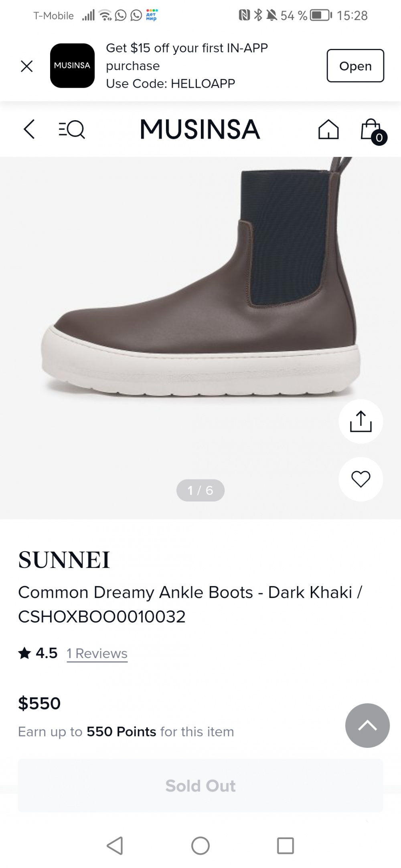Share this product via share icon
The image size is (401, 868).
(x=360, y=421)
